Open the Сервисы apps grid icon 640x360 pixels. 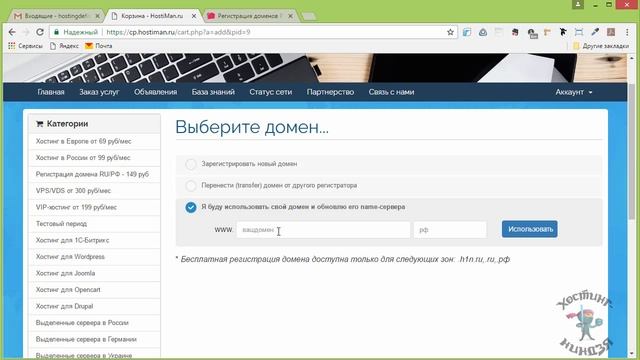pos(12,46)
